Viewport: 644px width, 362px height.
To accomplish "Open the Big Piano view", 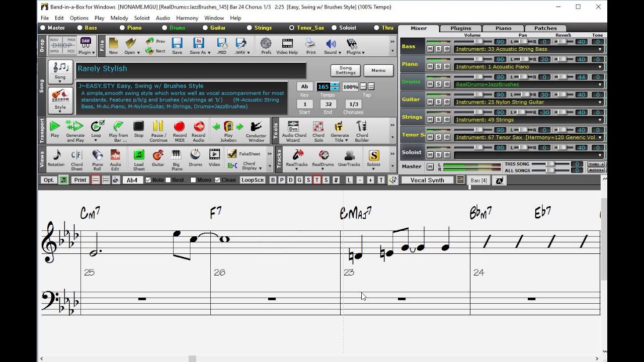I will (177, 159).
